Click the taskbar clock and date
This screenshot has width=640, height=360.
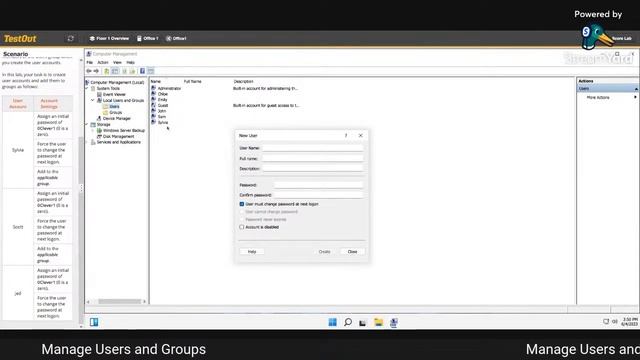pyautogui.click(x=629, y=322)
